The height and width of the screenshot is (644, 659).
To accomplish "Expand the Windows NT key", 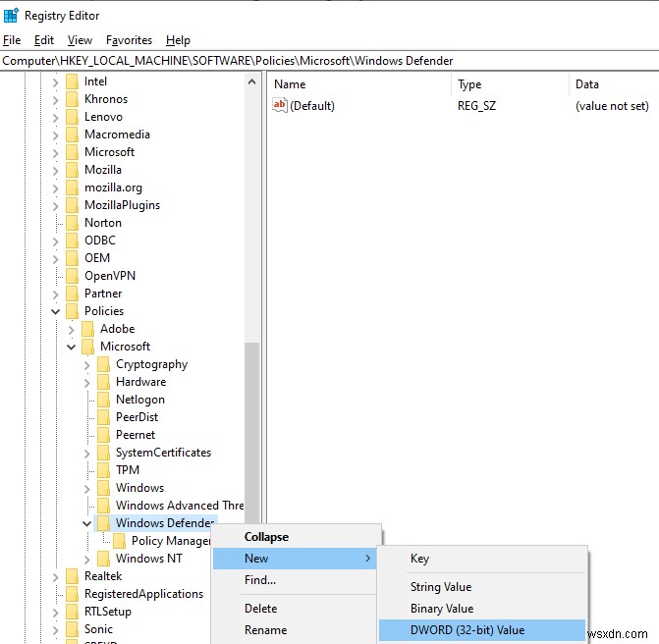I will click(x=87, y=560).
